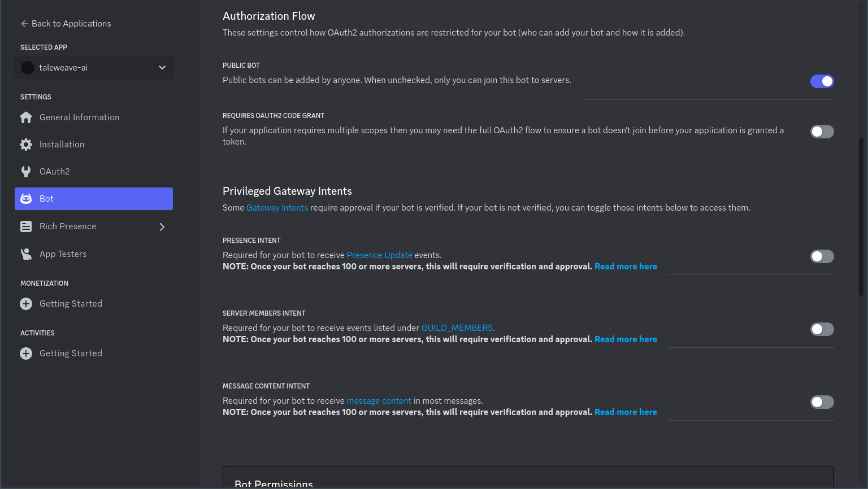This screenshot has width=868, height=489.
Task: Go to the OAuth2 settings page
Action: (55, 172)
